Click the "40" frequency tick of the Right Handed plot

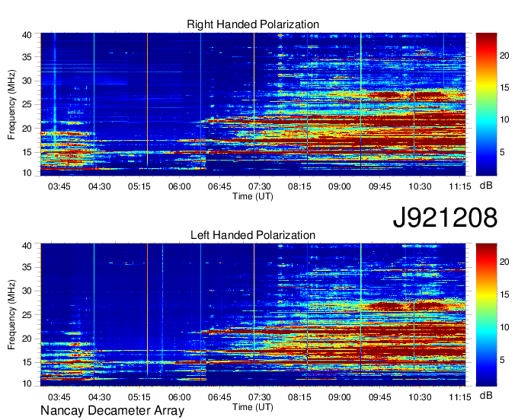(27, 35)
